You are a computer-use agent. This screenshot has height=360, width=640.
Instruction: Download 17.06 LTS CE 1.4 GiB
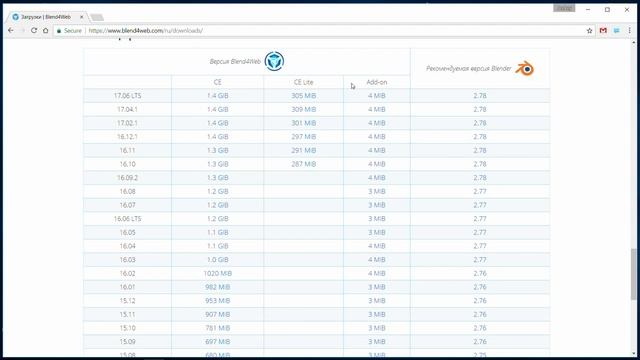(218, 96)
